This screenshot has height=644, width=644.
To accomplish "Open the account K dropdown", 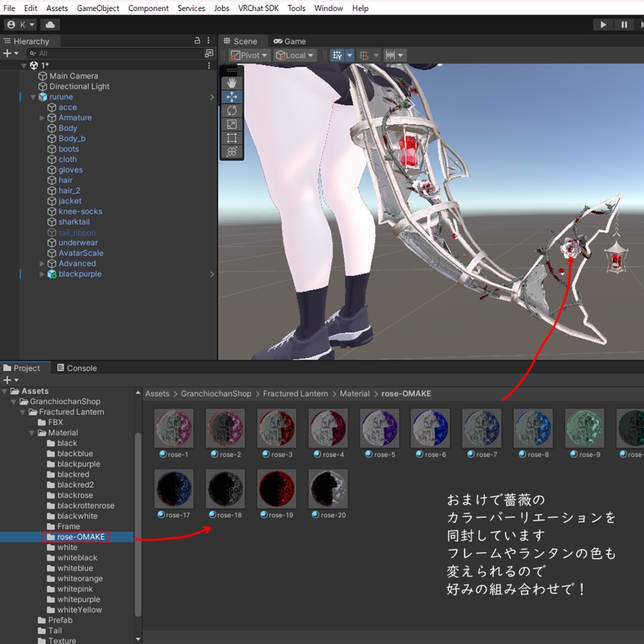I will coord(21,25).
